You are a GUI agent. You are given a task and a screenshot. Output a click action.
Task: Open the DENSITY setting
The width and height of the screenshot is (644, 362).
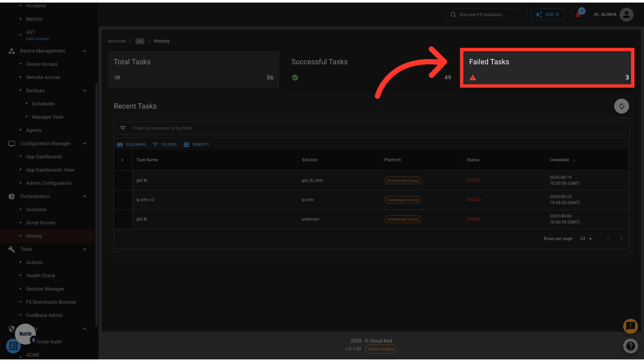click(x=197, y=144)
